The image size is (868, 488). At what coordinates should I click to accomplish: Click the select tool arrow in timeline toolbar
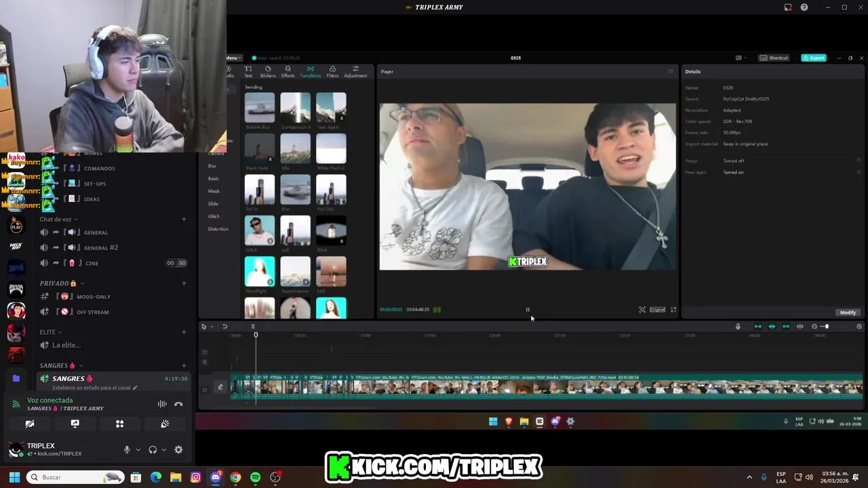[x=203, y=327]
